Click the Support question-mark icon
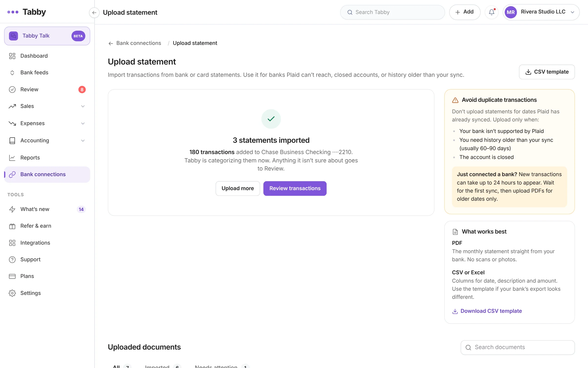Image resolution: width=588 pixels, height=368 pixels. (12, 260)
